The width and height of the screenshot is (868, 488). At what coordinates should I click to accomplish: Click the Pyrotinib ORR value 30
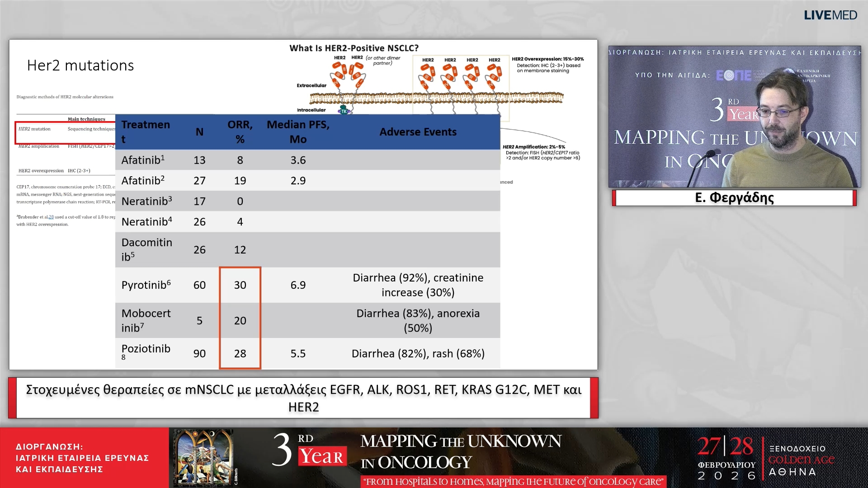(240, 285)
